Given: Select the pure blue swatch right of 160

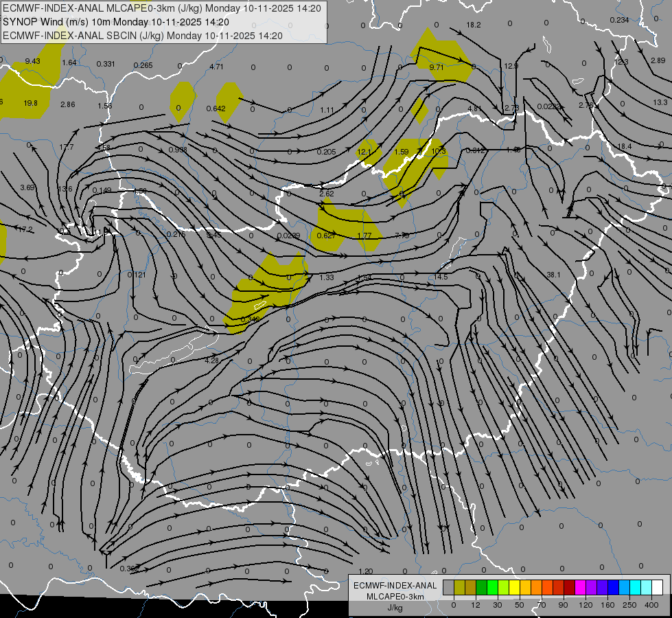Looking at the screenshot, I should [x=613, y=587].
